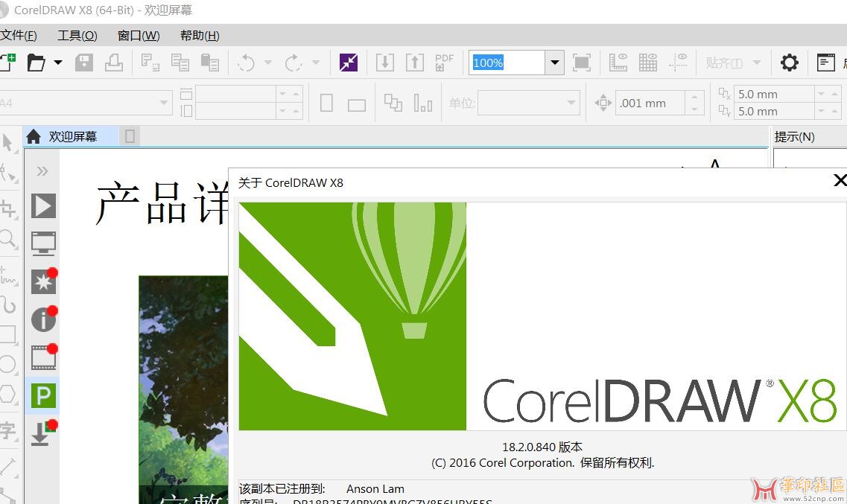The width and height of the screenshot is (847, 504).
Task: Select the green P product details icon
Action: click(x=43, y=396)
